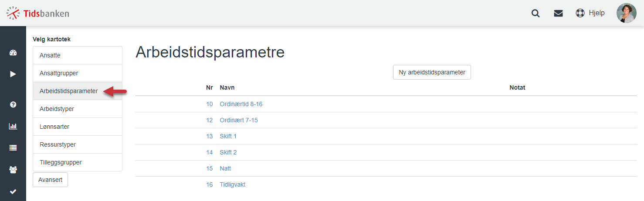644x201 pixels.
Task: Open the Tilleggsgrupper kartotek
Action: [x=78, y=162]
